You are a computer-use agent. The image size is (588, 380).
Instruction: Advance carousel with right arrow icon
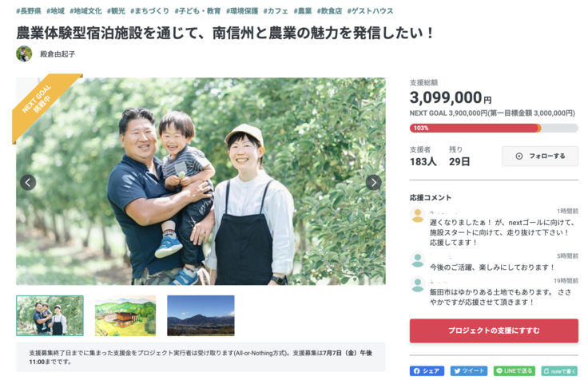(x=374, y=183)
